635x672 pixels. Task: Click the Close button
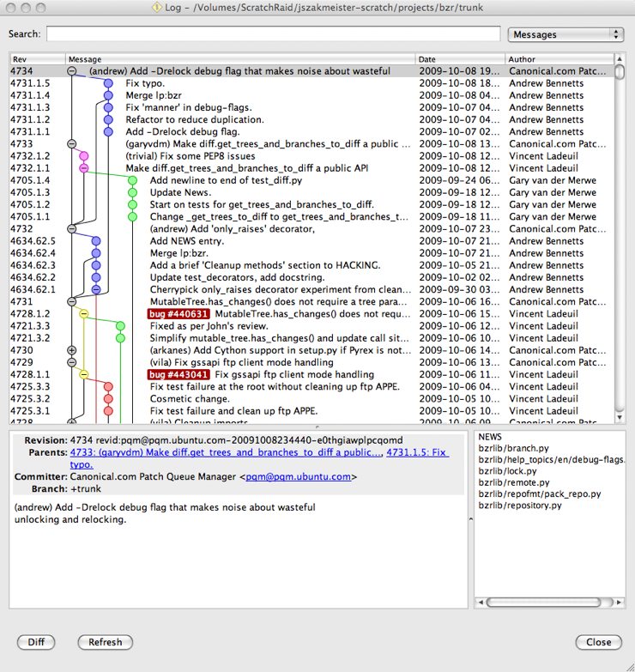tap(599, 642)
